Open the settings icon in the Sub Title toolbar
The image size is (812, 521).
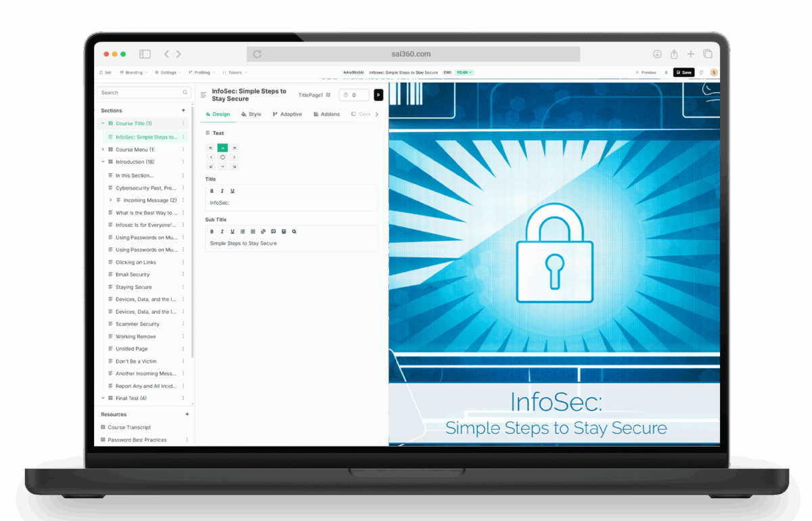coord(294,231)
